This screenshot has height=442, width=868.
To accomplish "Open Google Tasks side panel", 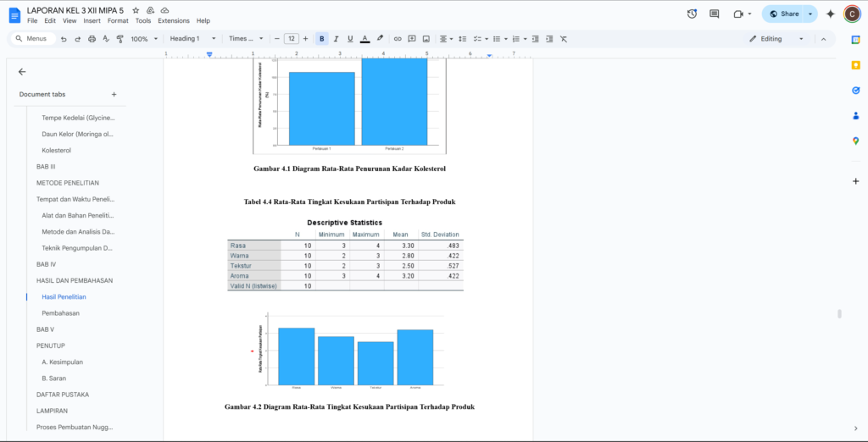I will 856,90.
